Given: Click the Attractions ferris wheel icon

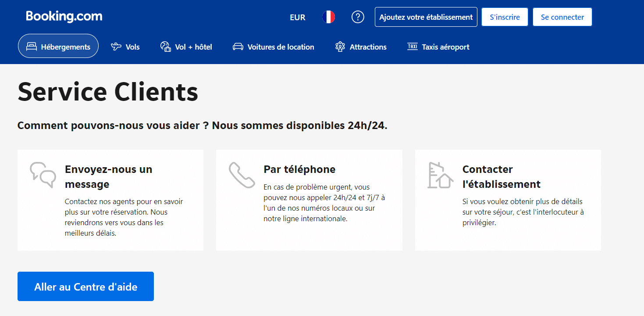Looking at the screenshot, I should tap(339, 46).
